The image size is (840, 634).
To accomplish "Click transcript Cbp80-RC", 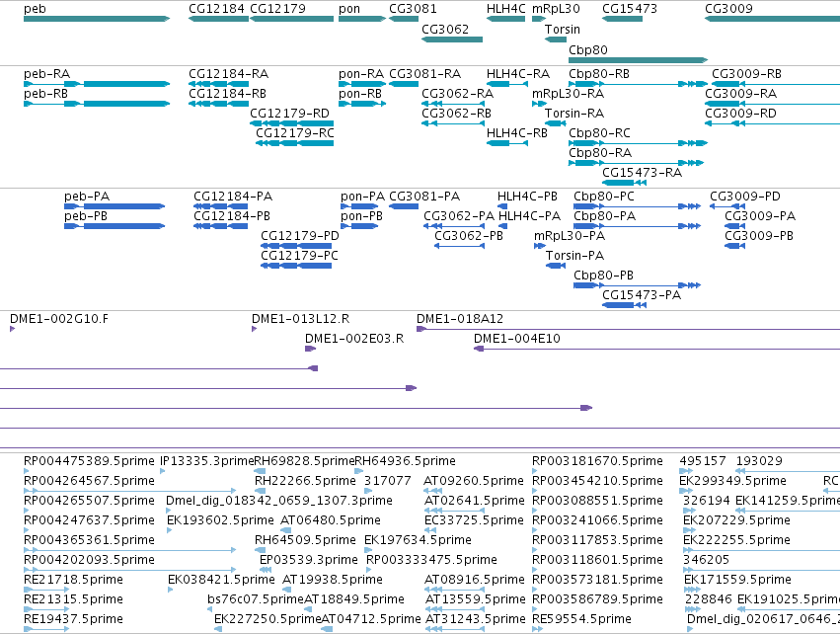I will [599, 133].
